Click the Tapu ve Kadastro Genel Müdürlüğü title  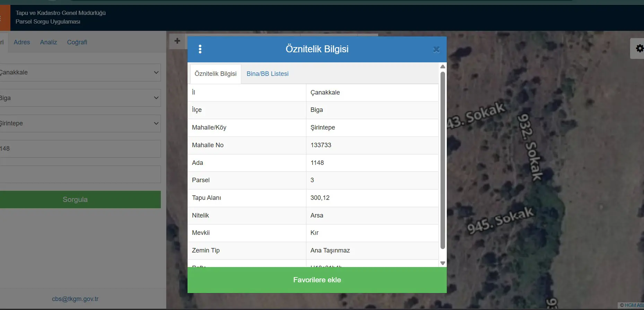pos(61,13)
